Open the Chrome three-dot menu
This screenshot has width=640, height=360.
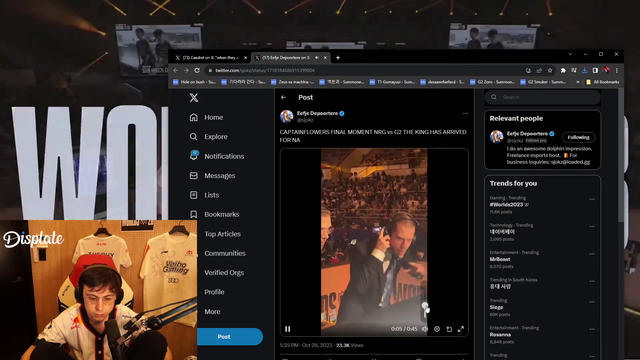click(x=617, y=70)
